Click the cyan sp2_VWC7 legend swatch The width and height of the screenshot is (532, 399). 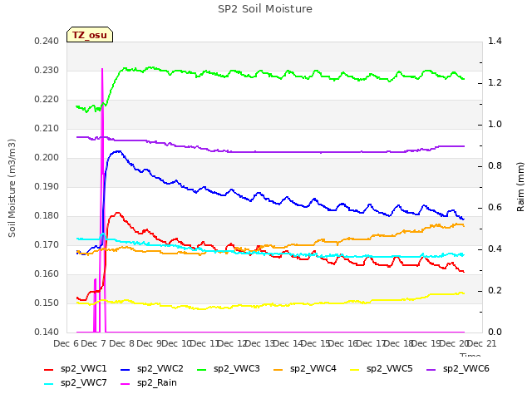(x=49, y=384)
